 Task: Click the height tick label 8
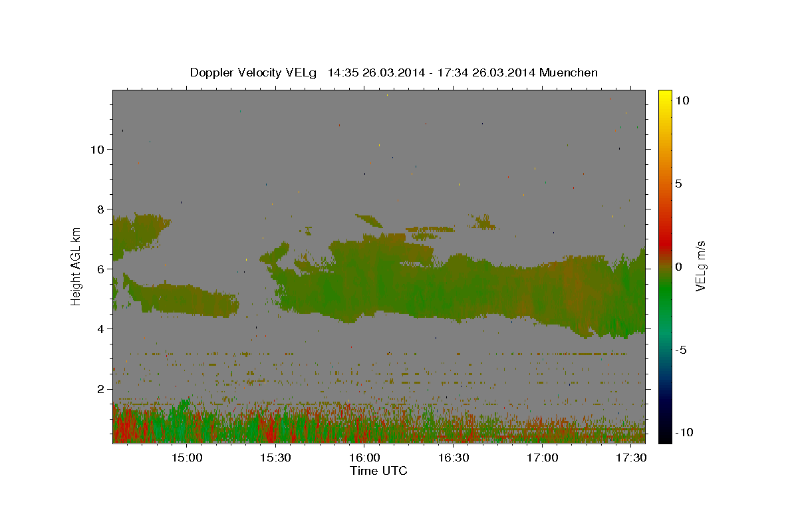pos(101,209)
